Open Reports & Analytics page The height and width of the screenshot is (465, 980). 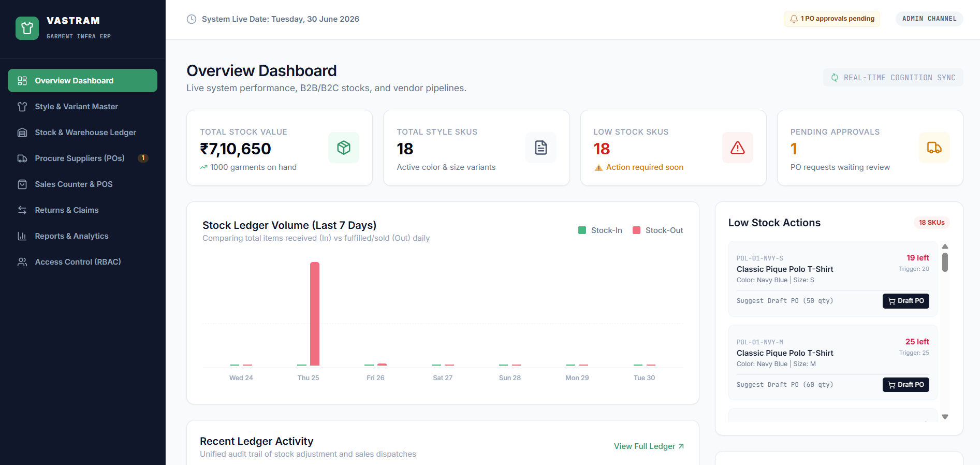(x=82, y=236)
